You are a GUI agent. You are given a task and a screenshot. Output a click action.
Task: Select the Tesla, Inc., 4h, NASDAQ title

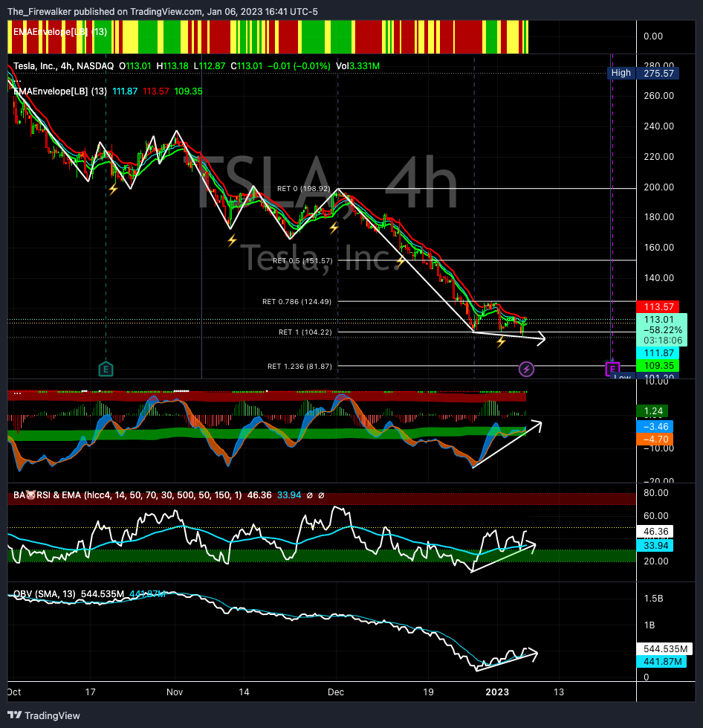pyautogui.click(x=64, y=66)
